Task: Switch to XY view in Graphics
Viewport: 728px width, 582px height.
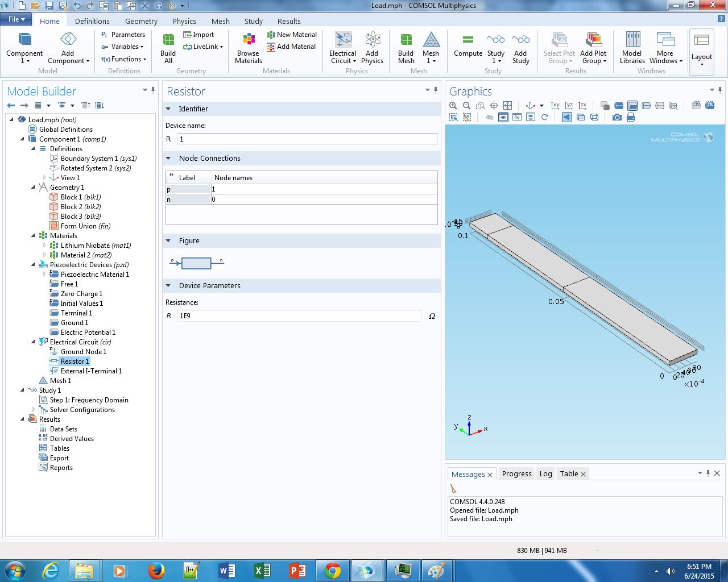Action: (x=555, y=106)
